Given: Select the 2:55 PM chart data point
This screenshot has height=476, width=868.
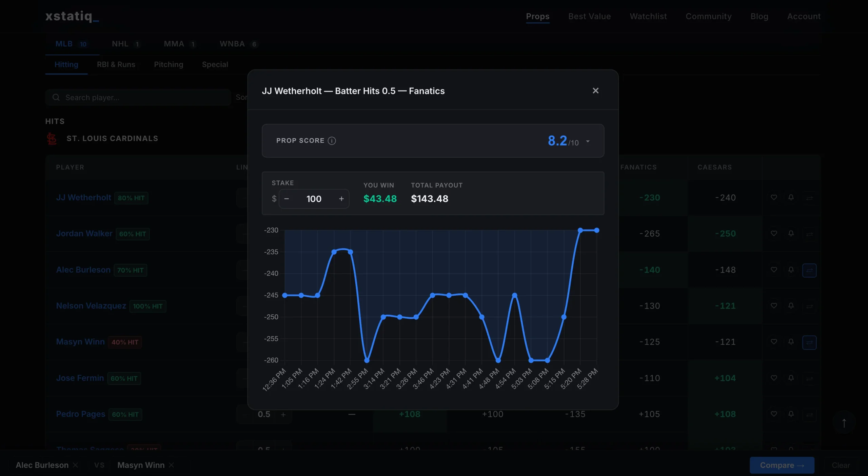Looking at the screenshot, I should [367, 360].
